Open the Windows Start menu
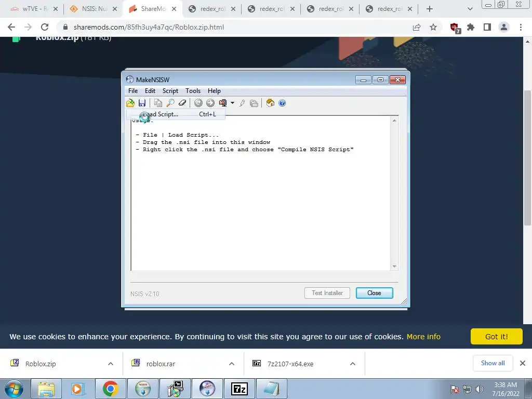 14,389
